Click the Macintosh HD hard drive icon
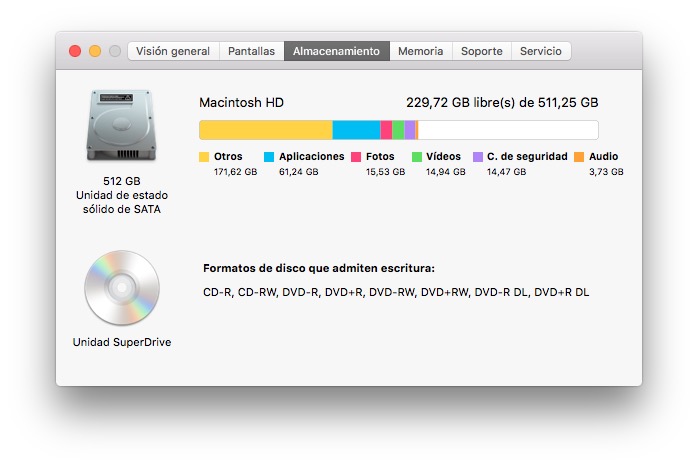 click(122, 126)
